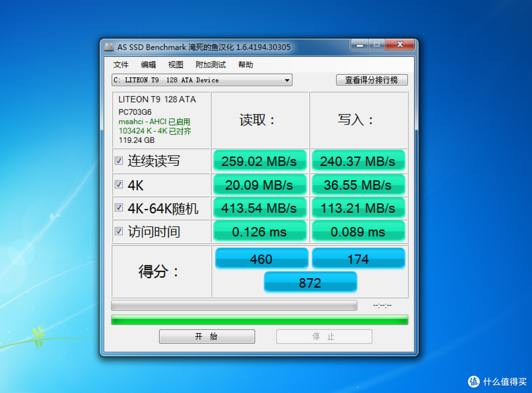Click the 113.21 MB/s random write result
Image resolution: width=532 pixels, height=393 pixels.
point(358,208)
